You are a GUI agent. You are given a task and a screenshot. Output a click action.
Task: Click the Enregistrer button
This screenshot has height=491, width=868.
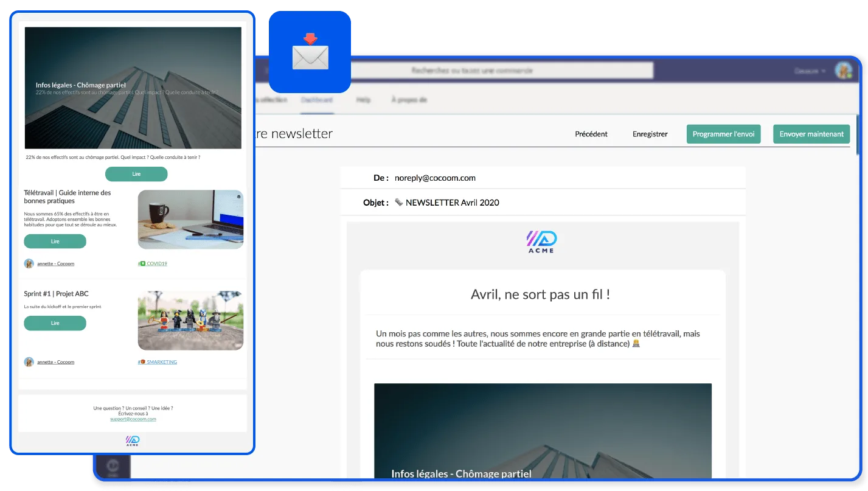[x=650, y=134]
